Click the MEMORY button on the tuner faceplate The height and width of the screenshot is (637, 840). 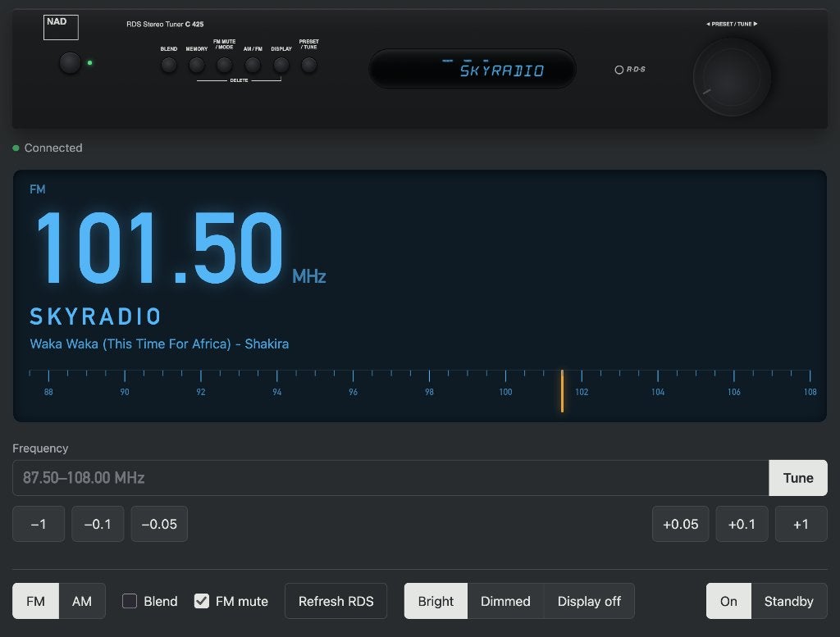[x=197, y=66]
